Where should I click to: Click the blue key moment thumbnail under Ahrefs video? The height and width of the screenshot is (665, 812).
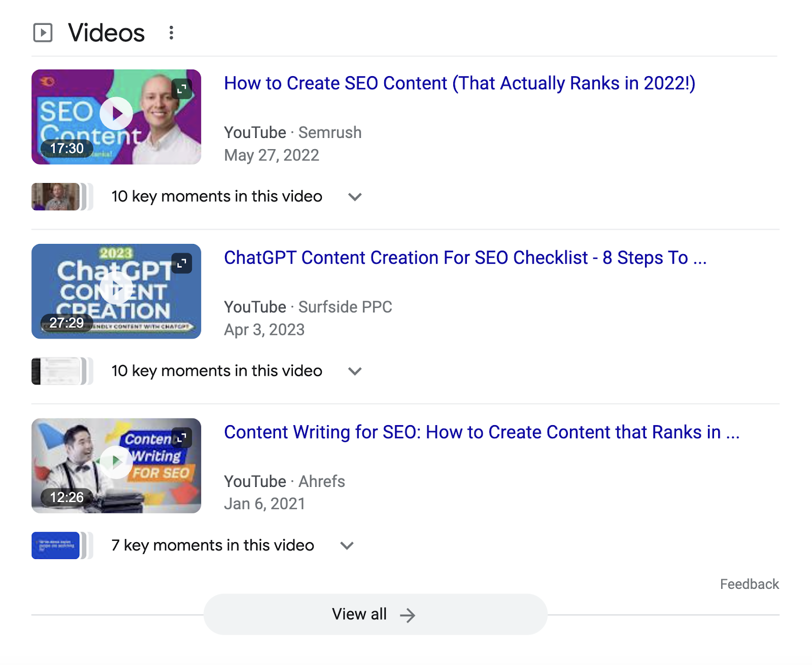pyautogui.click(x=55, y=545)
